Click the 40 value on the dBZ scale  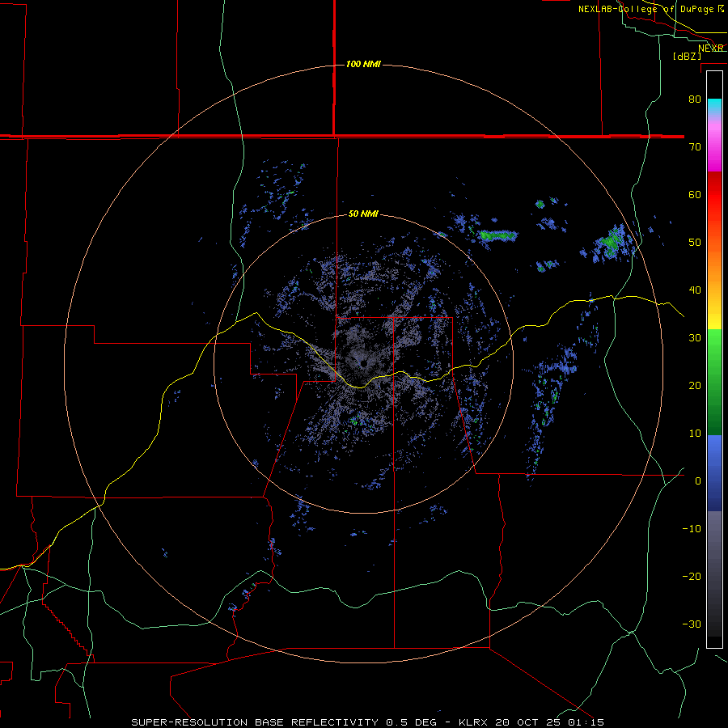(x=695, y=290)
